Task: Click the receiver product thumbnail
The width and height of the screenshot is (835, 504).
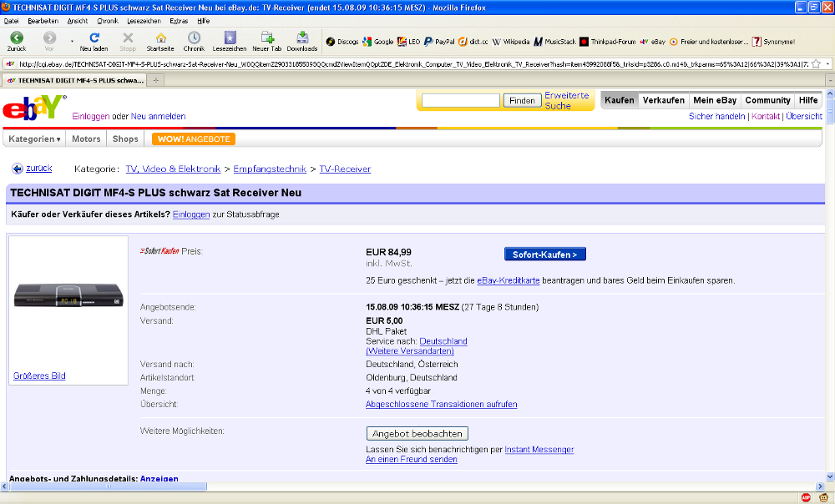Action: pos(68,295)
